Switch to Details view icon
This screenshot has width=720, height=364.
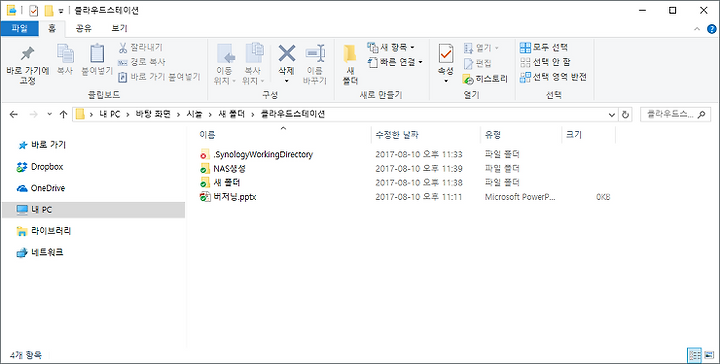tap(694, 355)
